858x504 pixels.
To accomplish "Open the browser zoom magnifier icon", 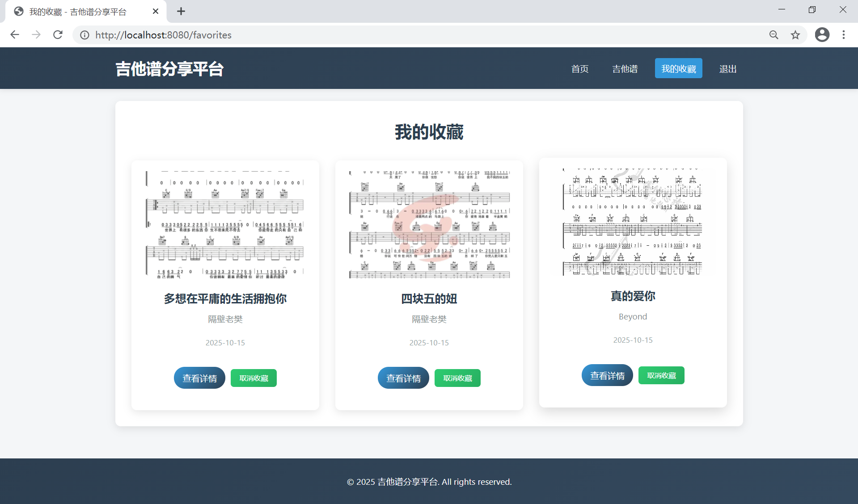I will [773, 35].
